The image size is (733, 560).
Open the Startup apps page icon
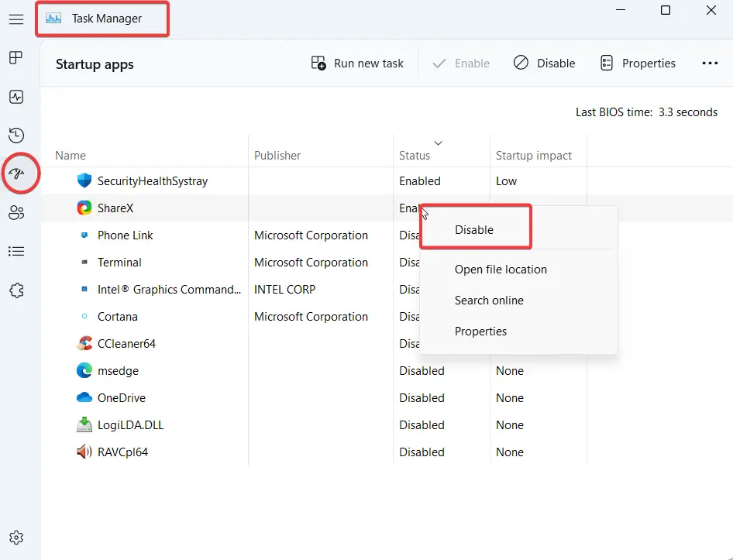coord(16,174)
